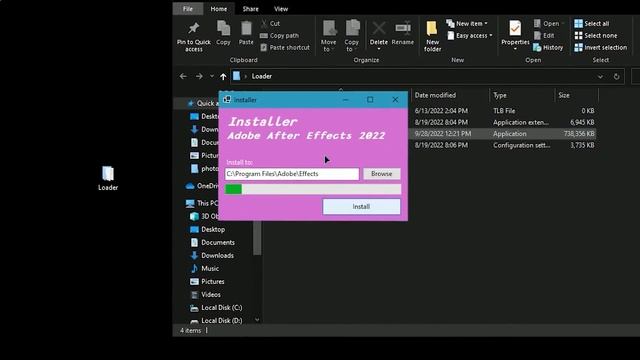Click the Install button
Screen dimensions: 640x360
click(361, 207)
